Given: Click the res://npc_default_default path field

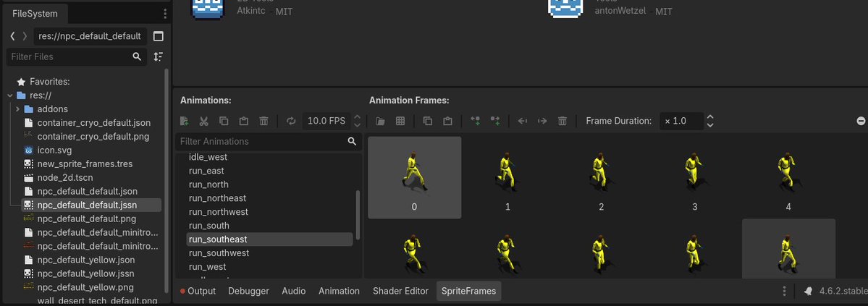Looking at the screenshot, I should (x=90, y=36).
